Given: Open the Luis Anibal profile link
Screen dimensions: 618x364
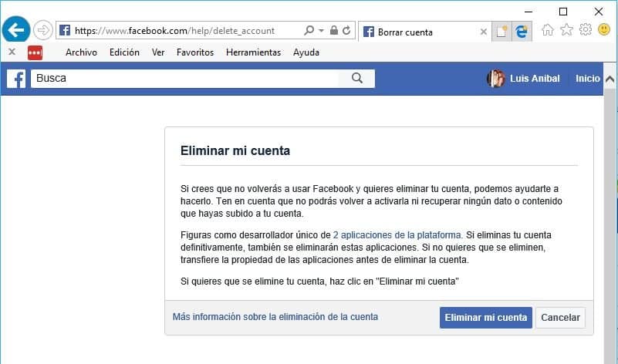Looking at the screenshot, I should (535, 79).
